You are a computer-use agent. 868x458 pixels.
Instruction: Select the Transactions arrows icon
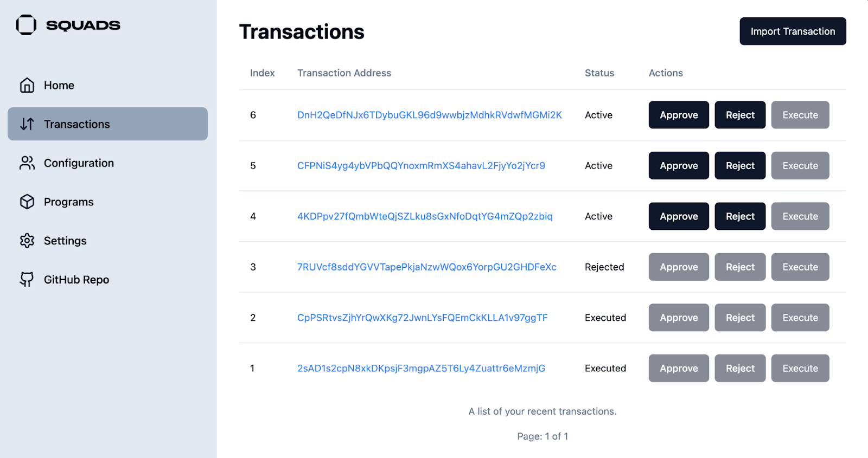(x=27, y=124)
